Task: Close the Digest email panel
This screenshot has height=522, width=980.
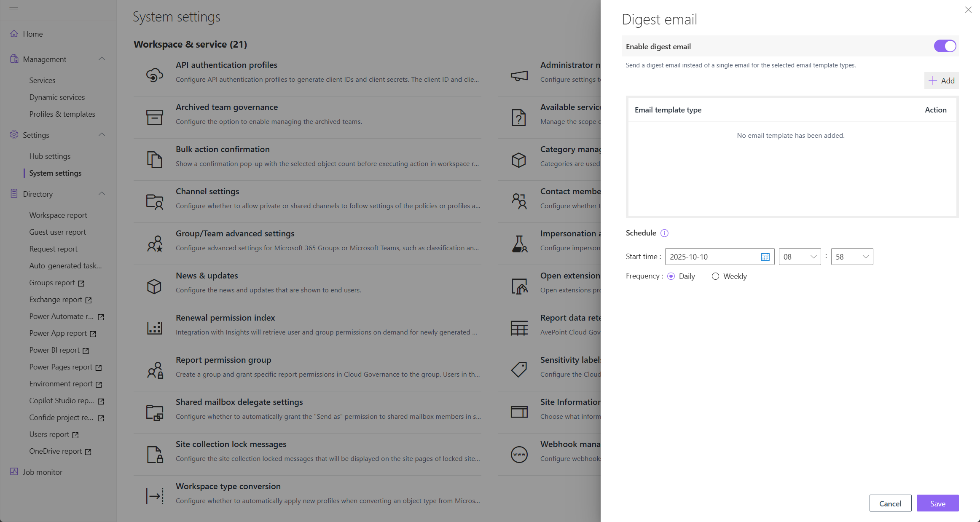Action: (968, 10)
